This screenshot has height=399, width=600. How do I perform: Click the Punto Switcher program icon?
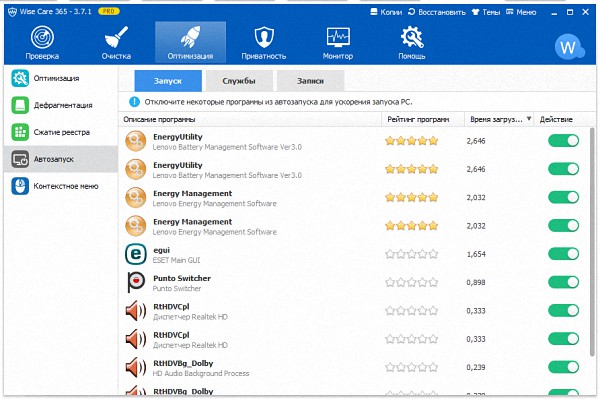[136, 282]
